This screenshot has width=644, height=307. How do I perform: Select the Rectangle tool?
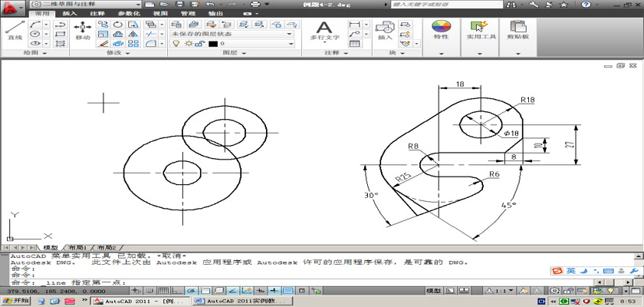pos(61,34)
